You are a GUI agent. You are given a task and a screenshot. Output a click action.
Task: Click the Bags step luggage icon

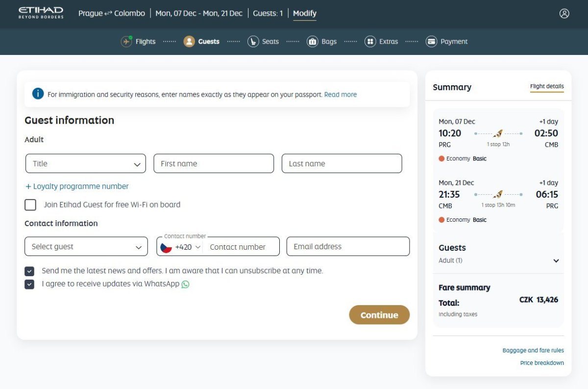coord(313,42)
